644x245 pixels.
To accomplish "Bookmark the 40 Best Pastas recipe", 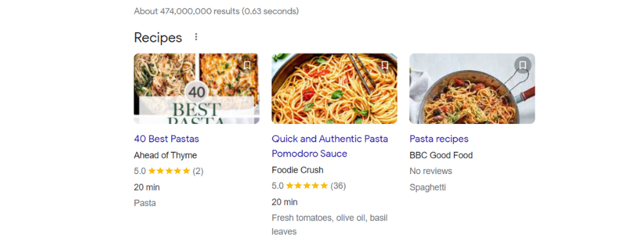I will click(247, 65).
